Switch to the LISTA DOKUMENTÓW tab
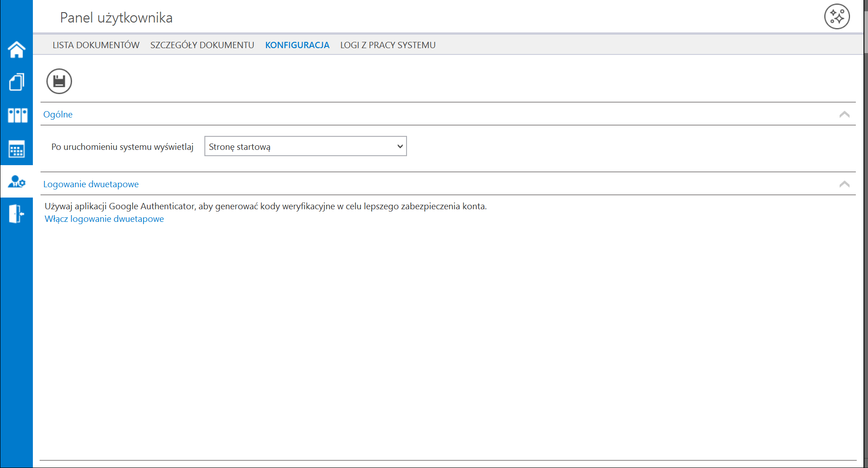The height and width of the screenshot is (468, 868). [96, 45]
